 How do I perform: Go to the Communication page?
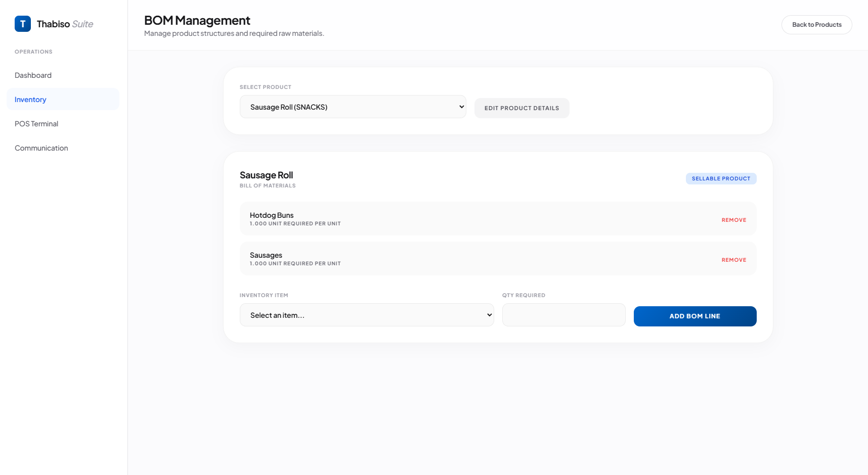coord(41,148)
